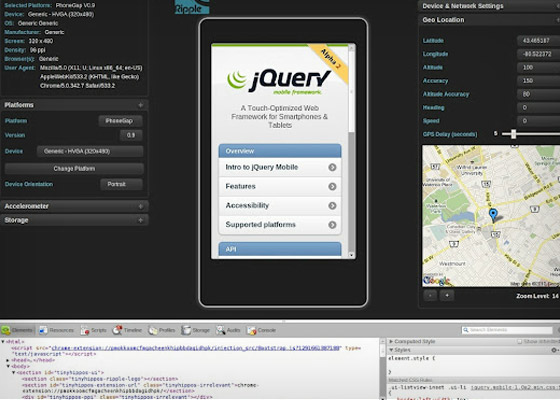Viewport: 560px width, 400px height.
Task: Zoom in the map with plus button
Action: pos(447,295)
